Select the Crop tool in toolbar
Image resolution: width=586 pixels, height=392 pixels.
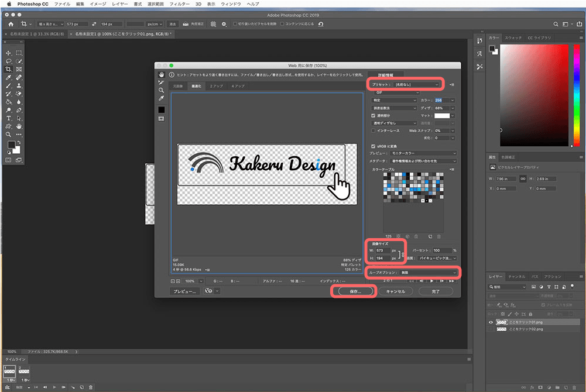pos(8,70)
